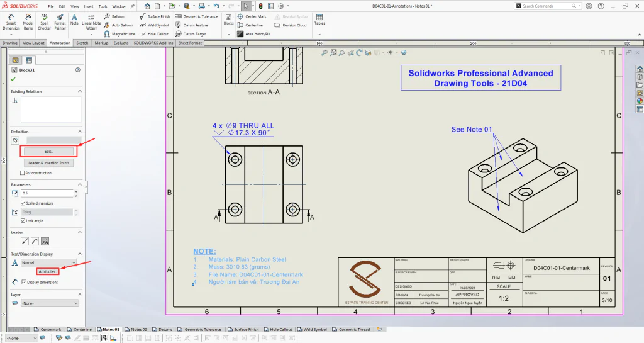Add a Hole Callout
Viewport: 644px width, 343px height.
154,34
